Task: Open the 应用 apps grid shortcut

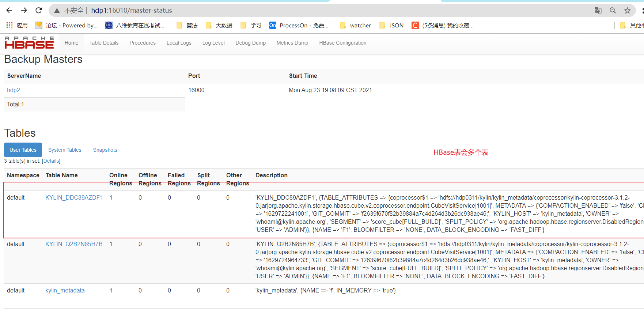Action: (x=17, y=25)
